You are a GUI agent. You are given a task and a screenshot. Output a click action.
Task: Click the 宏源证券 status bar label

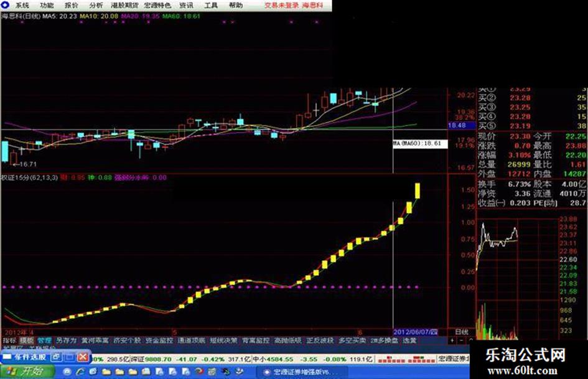pyautogui.click(x=454, y=359)
